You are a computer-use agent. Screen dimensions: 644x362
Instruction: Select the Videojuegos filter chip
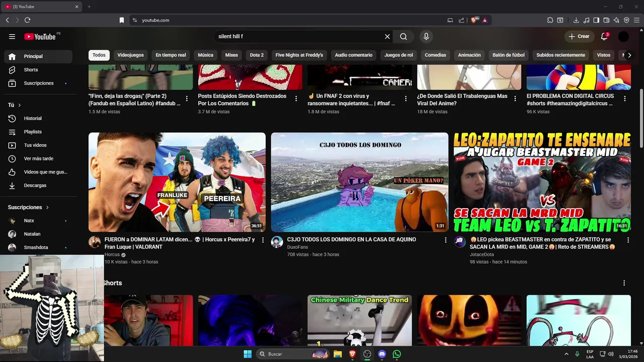130,55
